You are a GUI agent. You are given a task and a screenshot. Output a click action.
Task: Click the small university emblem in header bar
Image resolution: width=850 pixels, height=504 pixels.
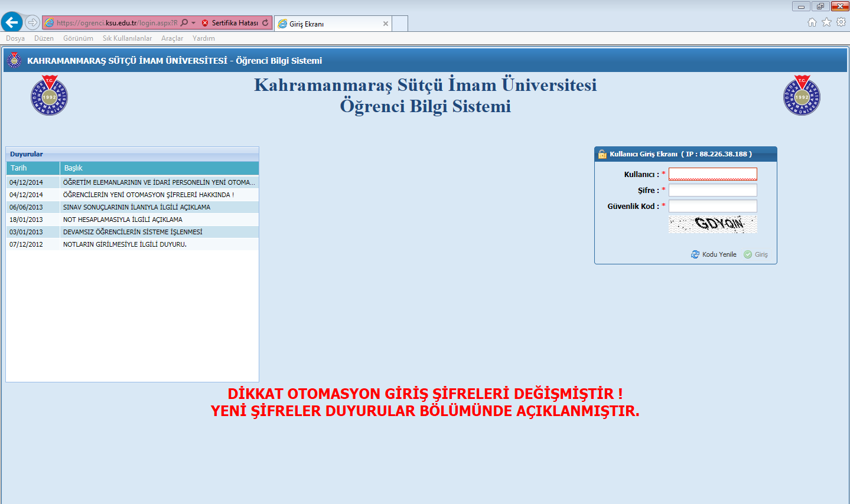[14, 60]
